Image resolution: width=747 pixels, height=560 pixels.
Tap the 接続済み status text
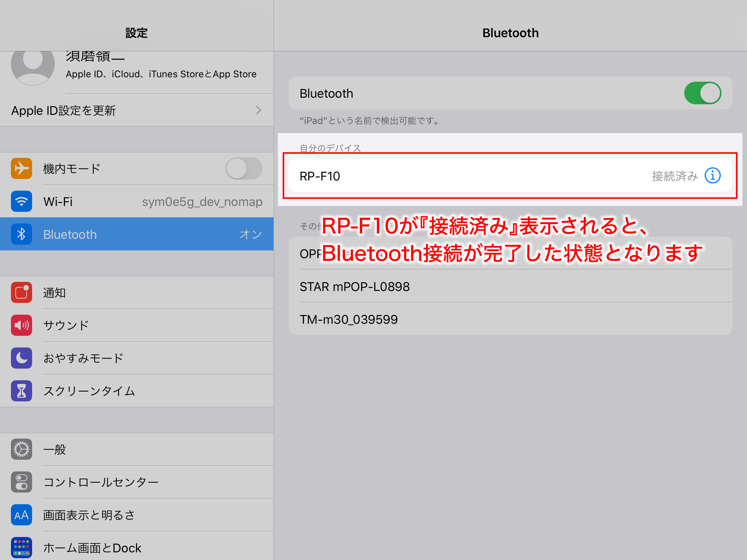675,176
